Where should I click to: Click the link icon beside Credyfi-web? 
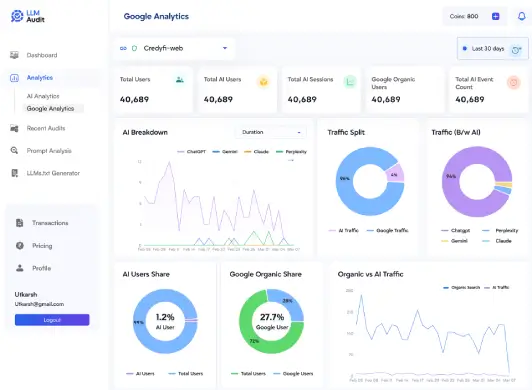[123, 49]
